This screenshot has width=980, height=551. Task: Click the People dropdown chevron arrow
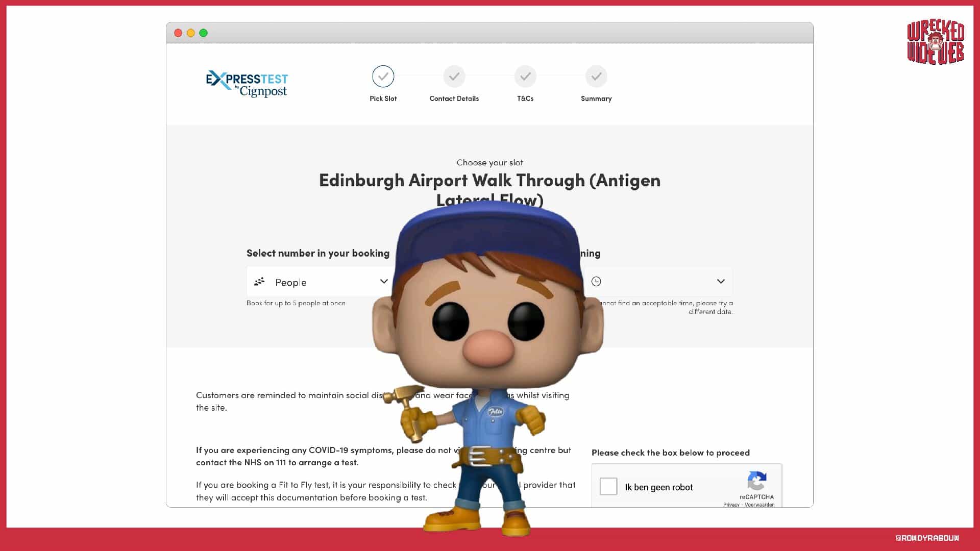coord(384,281)
